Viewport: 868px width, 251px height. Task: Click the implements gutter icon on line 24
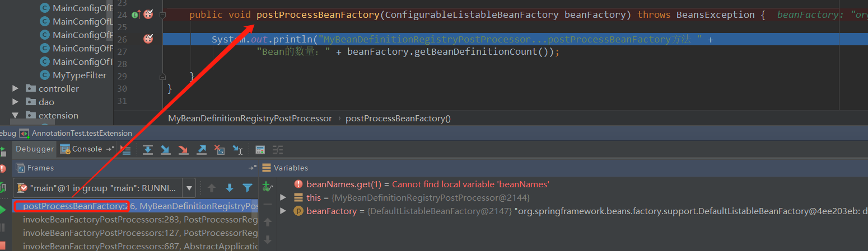(136, 15)
